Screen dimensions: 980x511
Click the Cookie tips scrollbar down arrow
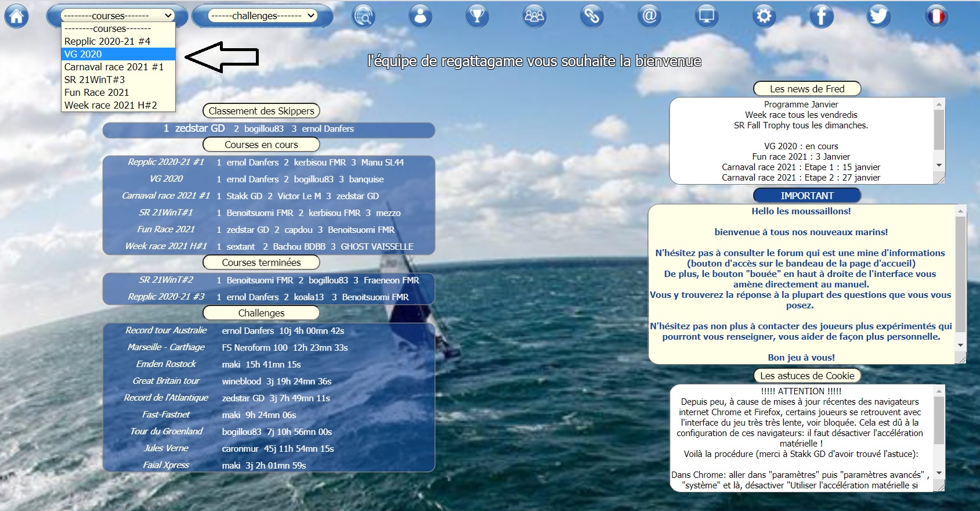[939, 473]
